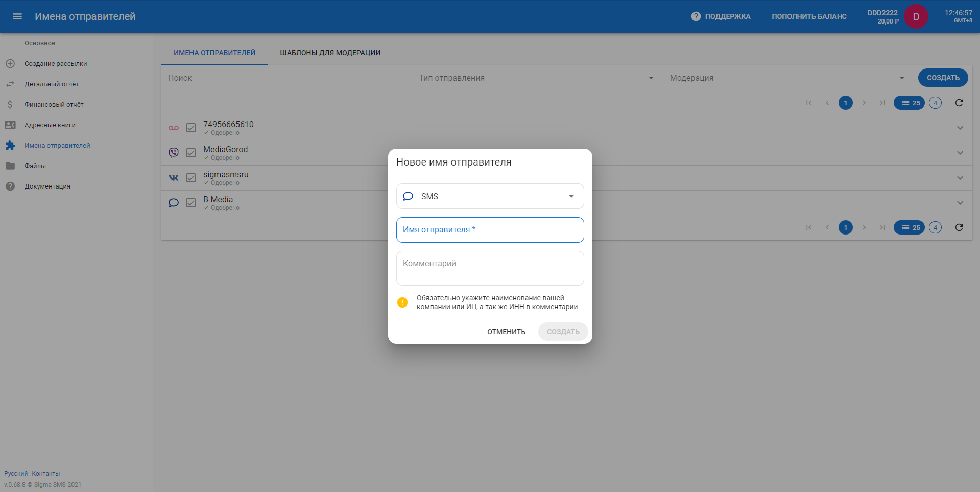Click VK icon for sigmasmsru
Image resolution: width=980 pixels, height=492 pixels.
174,178
